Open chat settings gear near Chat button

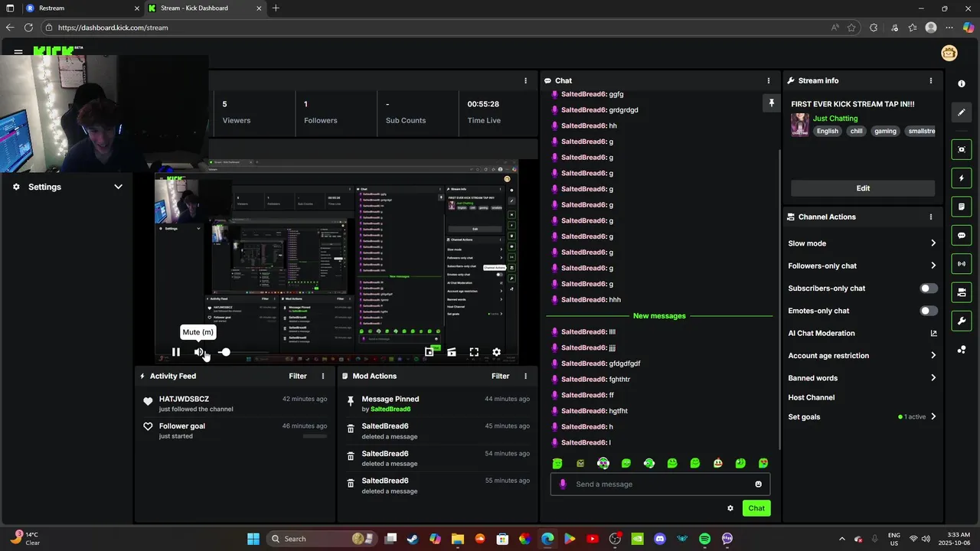tap(730, 508)
